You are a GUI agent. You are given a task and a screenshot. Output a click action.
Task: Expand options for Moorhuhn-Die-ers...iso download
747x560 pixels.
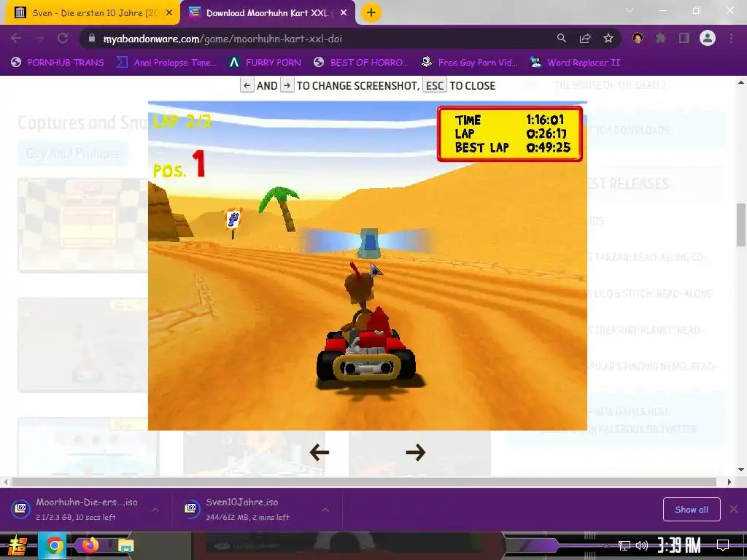tap(155, 510)
